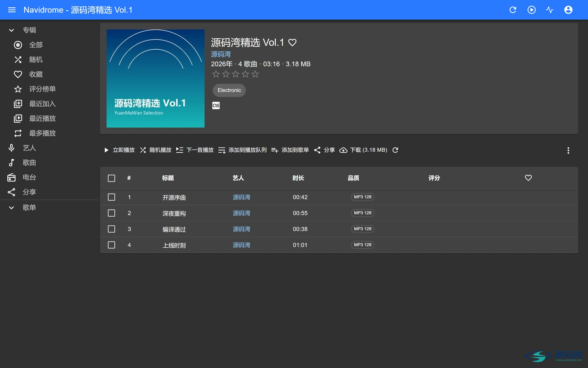Viewport: 588px width, 368px height.
Task: Click the refresh icon next to the download button
Action: [395, 150]
